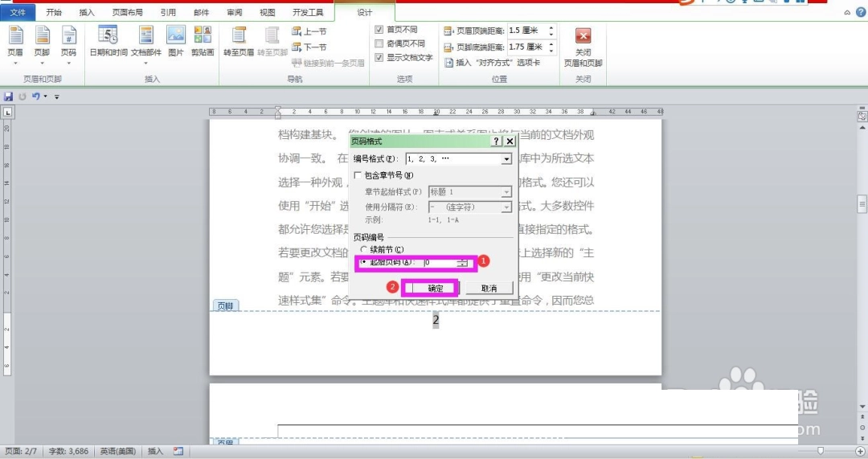Click 转至页眉 (Go to Header)
868x459 pixels.
coord(239,41)
